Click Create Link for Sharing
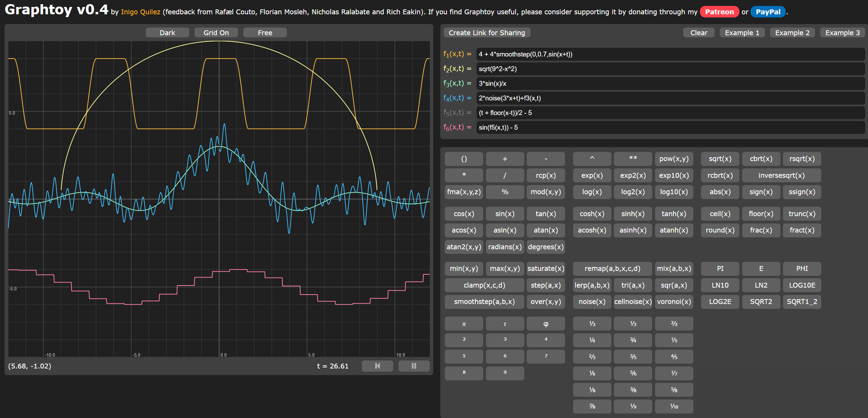This screenshot has height=418, width=868. pyautogui.click(x=487, y=33)
